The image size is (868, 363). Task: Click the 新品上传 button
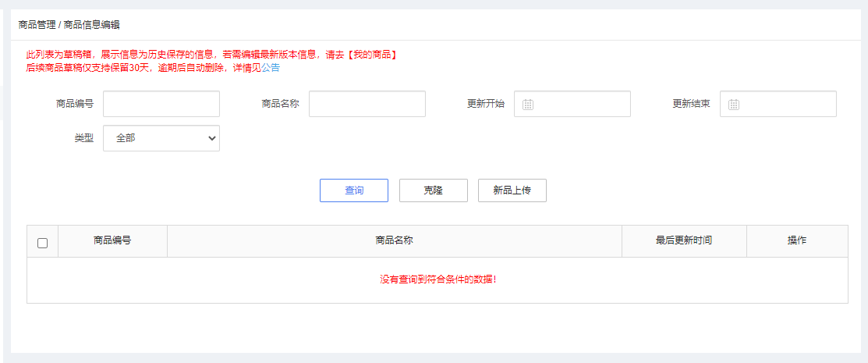tap(512, 190)
